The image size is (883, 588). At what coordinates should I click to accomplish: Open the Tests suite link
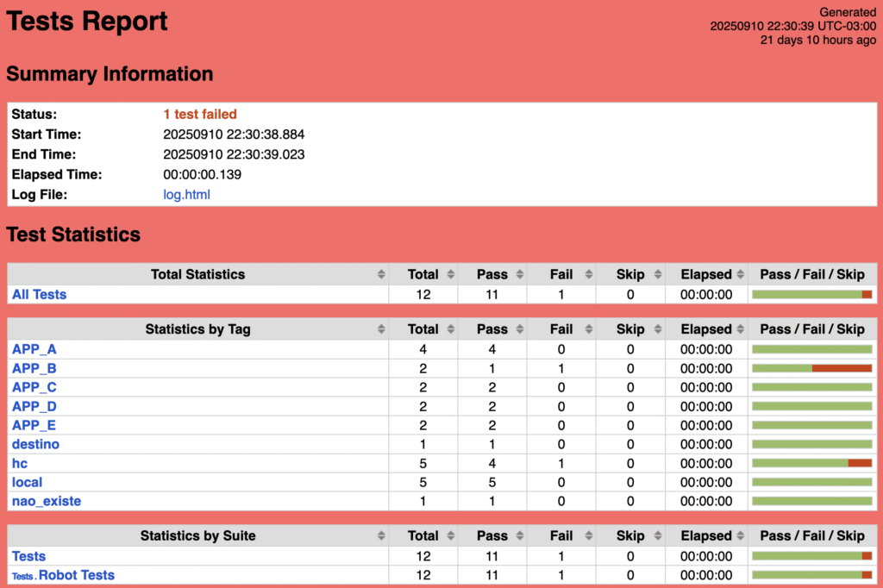click(x=28, y=556)
